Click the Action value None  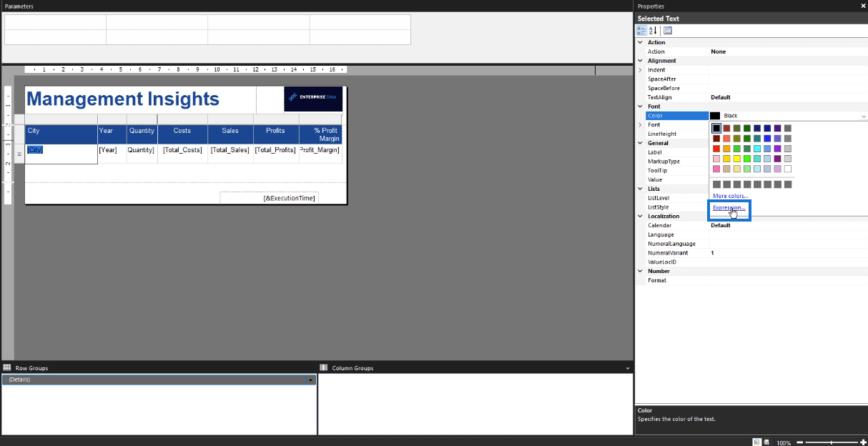pos(718,51)
